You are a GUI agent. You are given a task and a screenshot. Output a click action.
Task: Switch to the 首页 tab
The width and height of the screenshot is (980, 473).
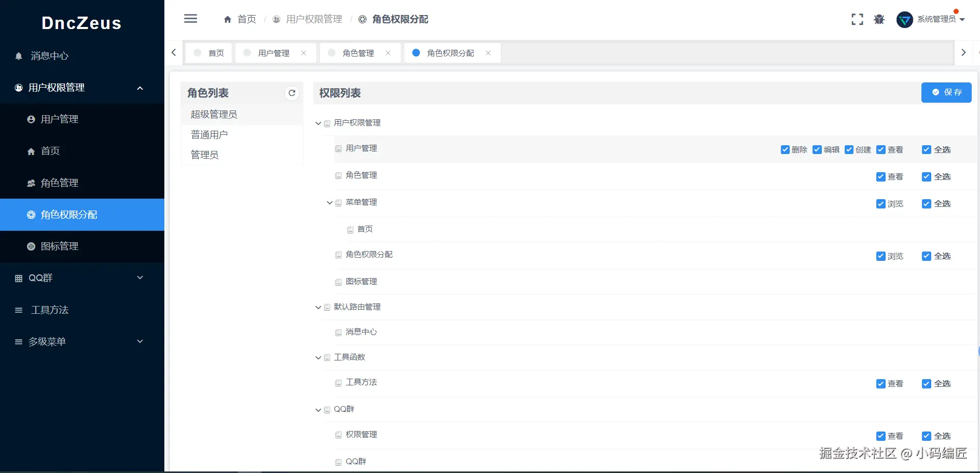pos(209,53)
